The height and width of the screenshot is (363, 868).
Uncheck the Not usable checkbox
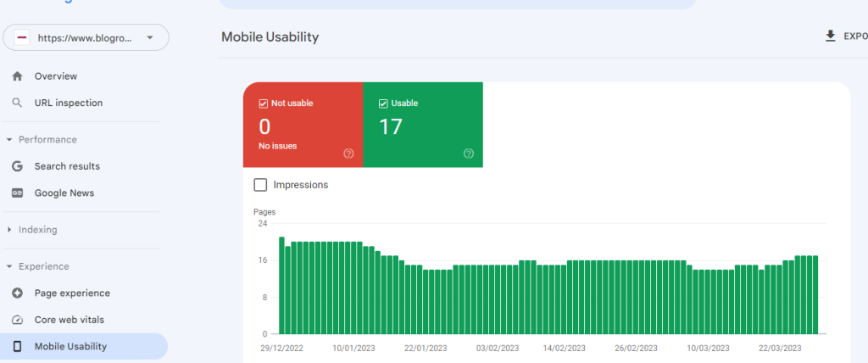pos(264,103)
